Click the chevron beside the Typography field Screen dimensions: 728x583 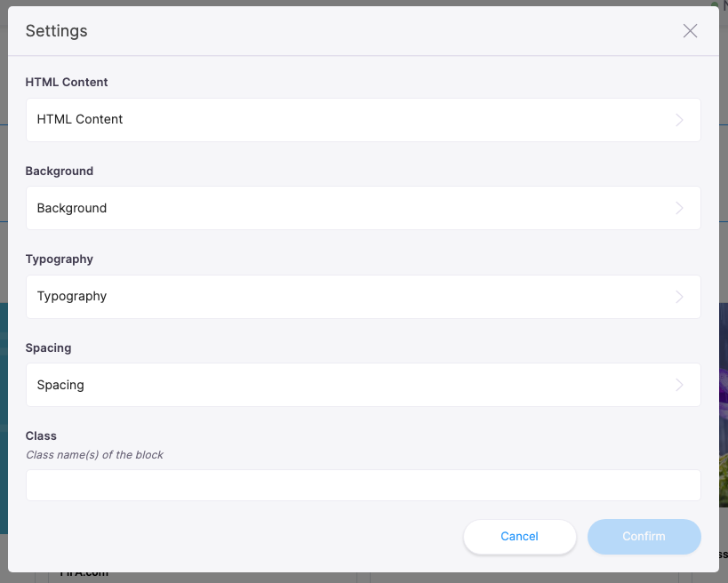(678, 296)
